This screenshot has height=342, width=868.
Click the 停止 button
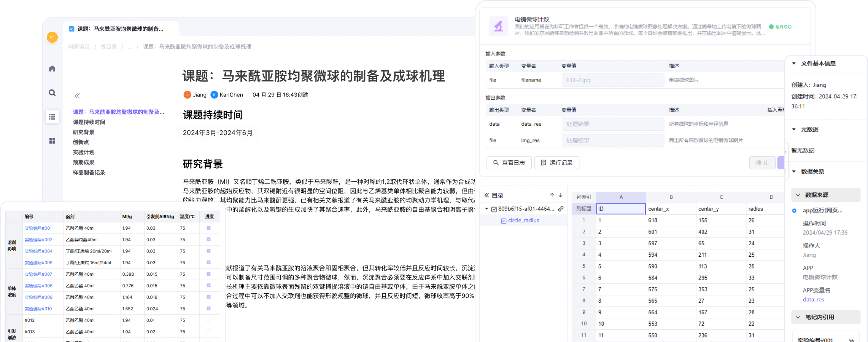[x=762, y=163]
